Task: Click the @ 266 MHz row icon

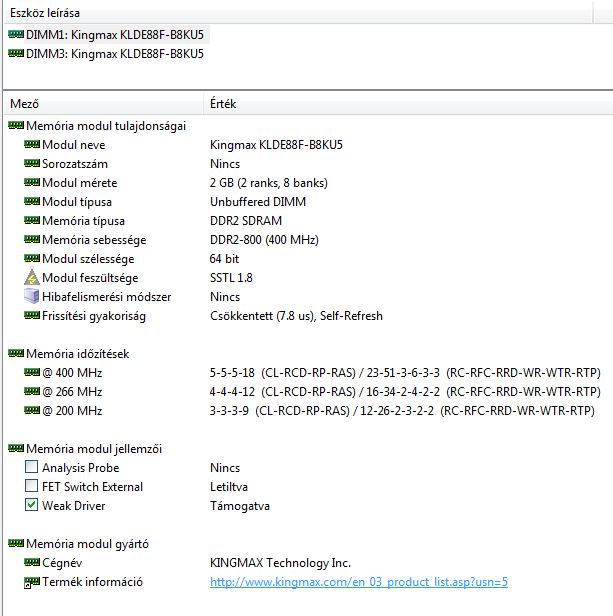Action: (32, 391)
